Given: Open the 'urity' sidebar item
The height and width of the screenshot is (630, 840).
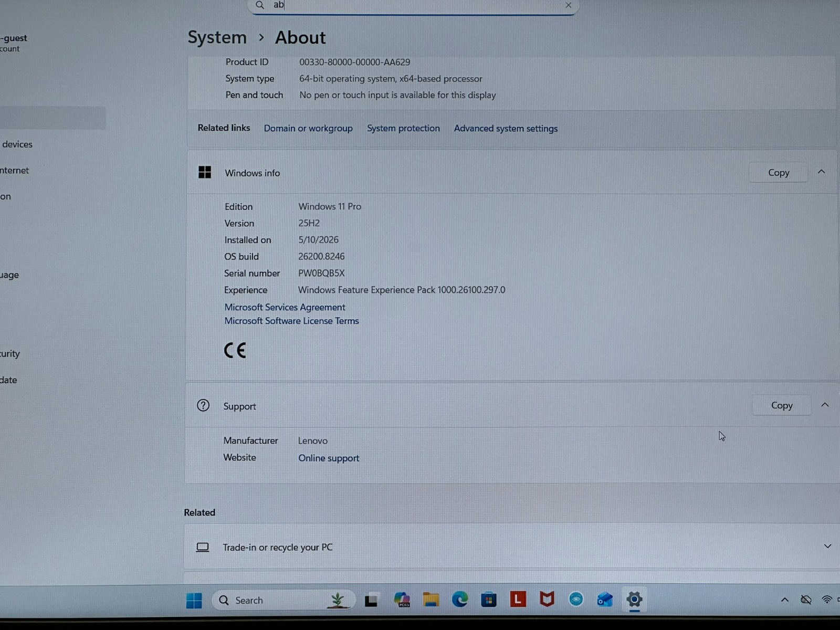Looking at the screenshot, I should click(x=10, y=354).
